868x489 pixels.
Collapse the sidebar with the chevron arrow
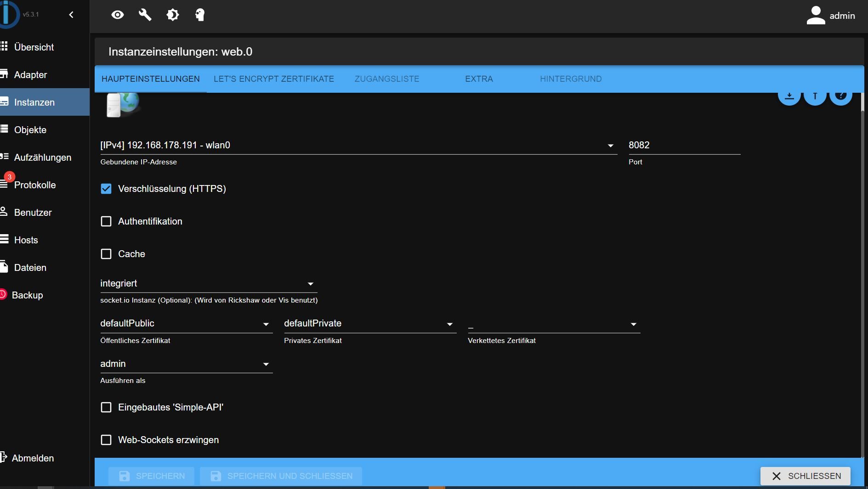[x=71, y=15]
